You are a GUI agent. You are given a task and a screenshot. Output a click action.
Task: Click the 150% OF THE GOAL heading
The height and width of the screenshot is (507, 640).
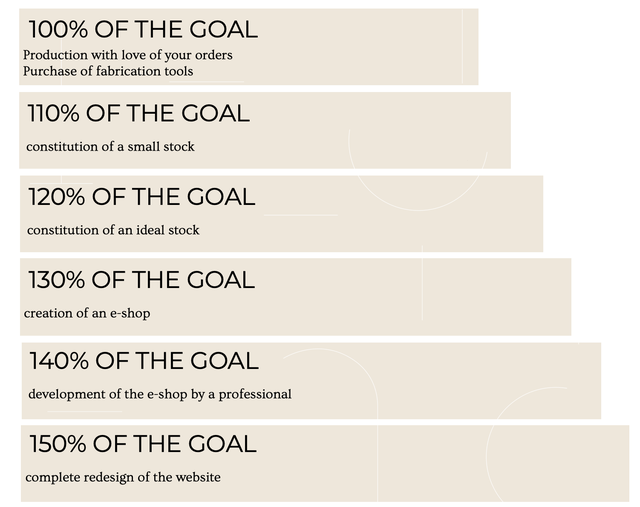click(x=143, y=444)
